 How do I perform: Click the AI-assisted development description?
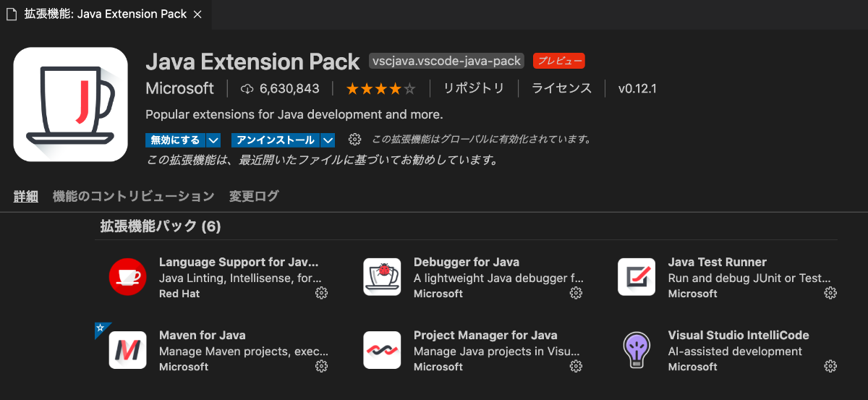735,352
